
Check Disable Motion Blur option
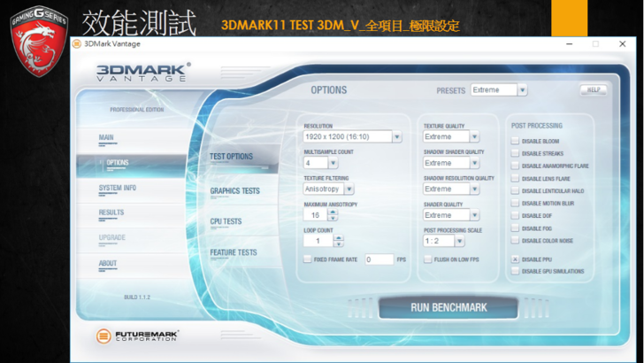coord(515,203)
